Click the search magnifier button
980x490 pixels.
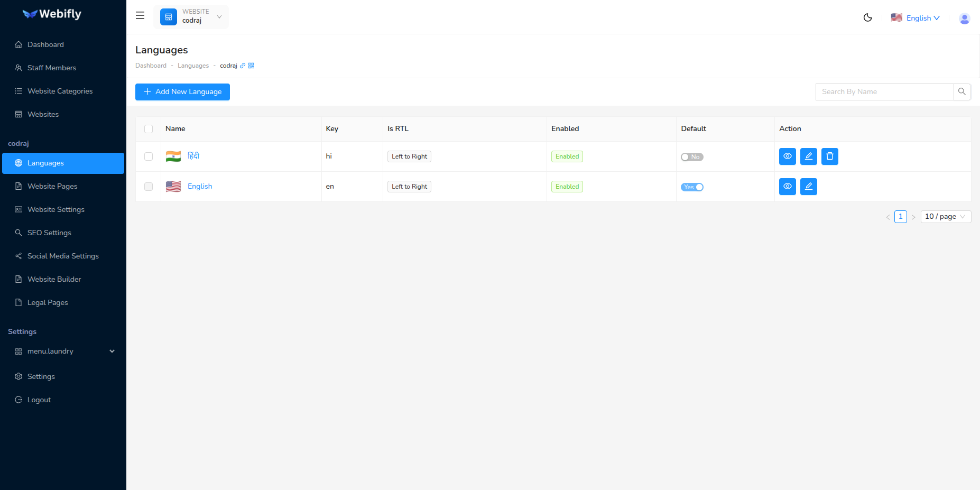[961, 92]
